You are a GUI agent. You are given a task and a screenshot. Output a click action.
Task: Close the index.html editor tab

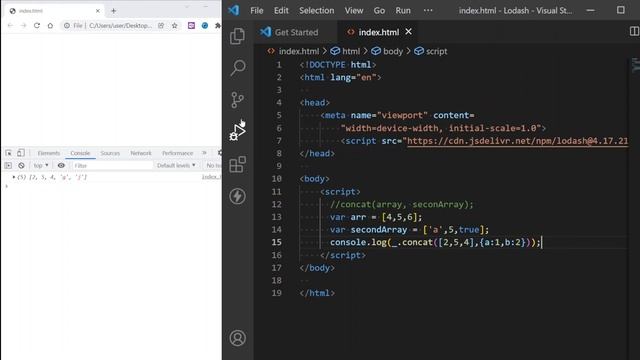409,31
